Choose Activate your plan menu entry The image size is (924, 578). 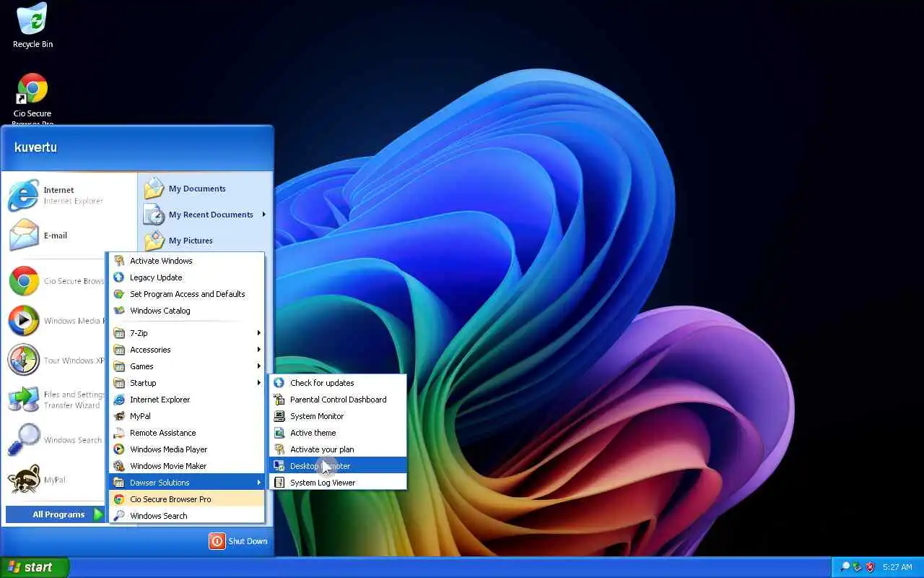[x=338, y=449]
